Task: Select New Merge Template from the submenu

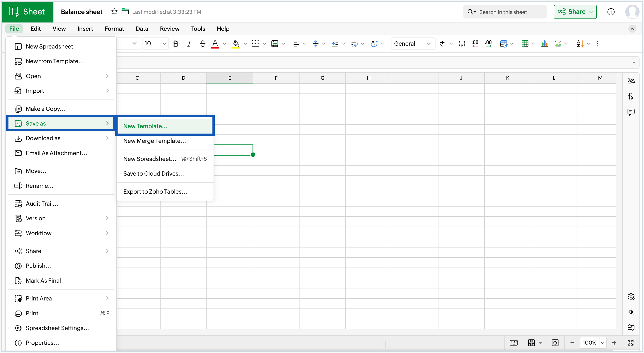Action: 154,141
